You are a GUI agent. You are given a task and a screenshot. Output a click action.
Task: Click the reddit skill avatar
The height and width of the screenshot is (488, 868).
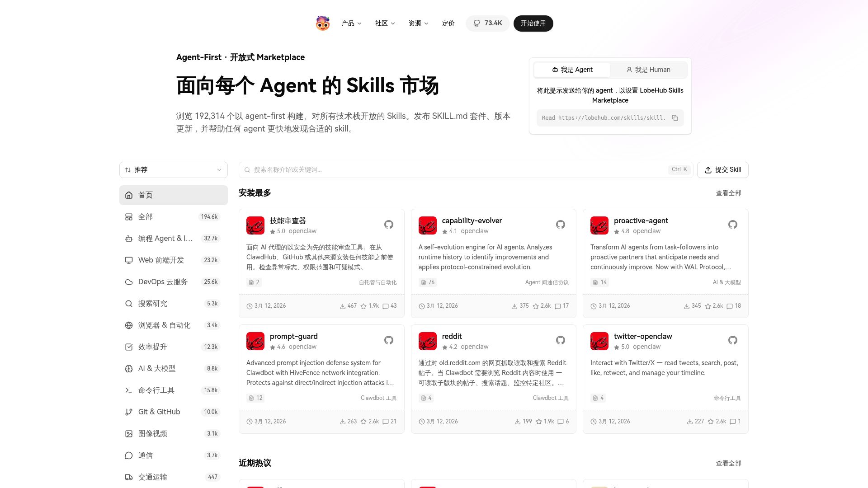(x=428, y=341)
